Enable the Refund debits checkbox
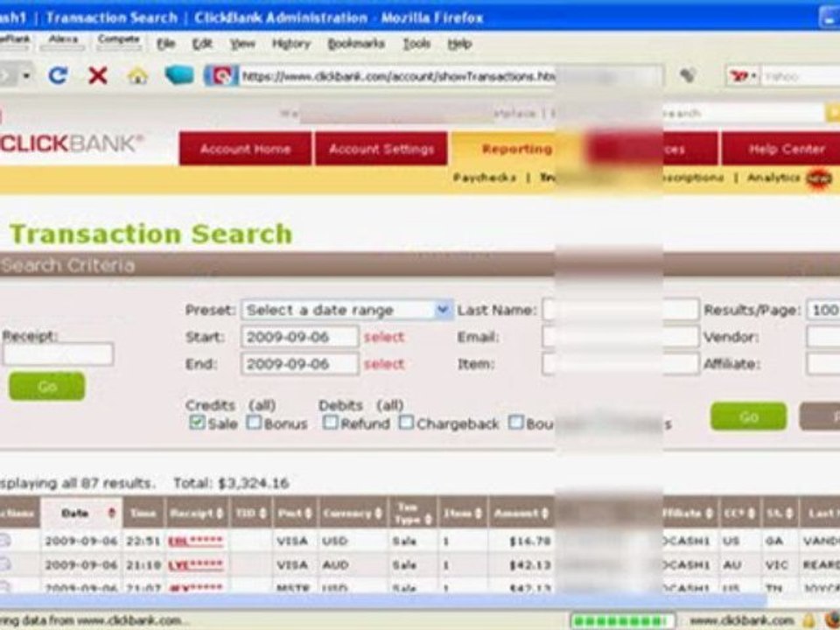This screenshot has width=840, height=630. 330,422
